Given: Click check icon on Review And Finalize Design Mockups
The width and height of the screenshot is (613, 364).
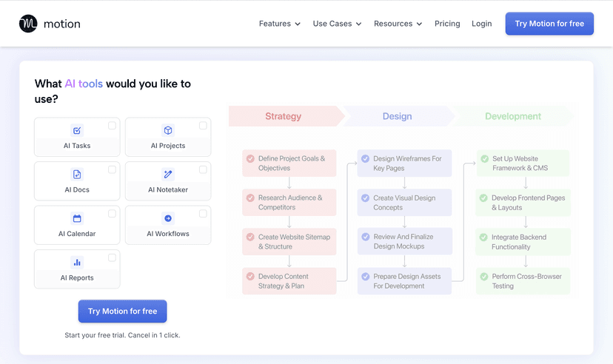Looking at the screenshot, I should click(x=366, y=237).
